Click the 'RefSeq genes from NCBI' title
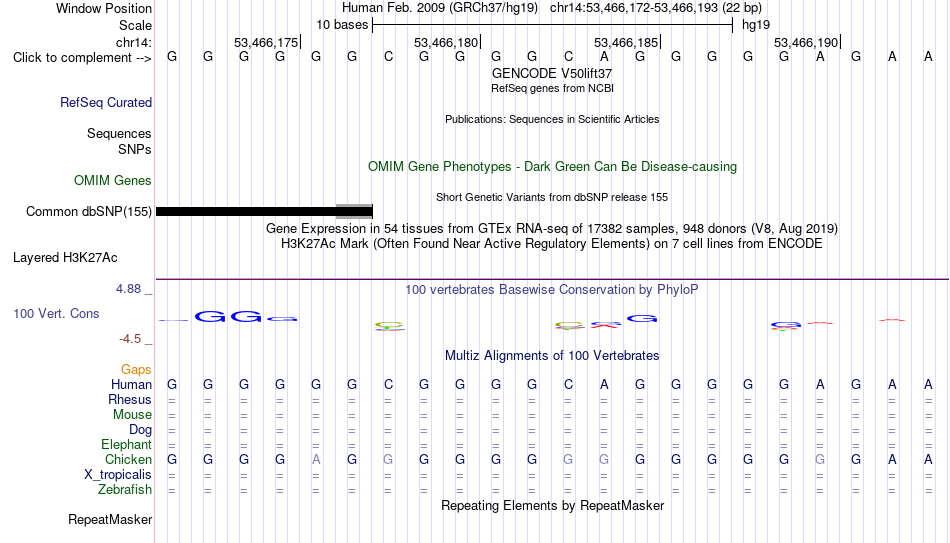This screenshot has width=950, height=543. click(x=553, y=88)
